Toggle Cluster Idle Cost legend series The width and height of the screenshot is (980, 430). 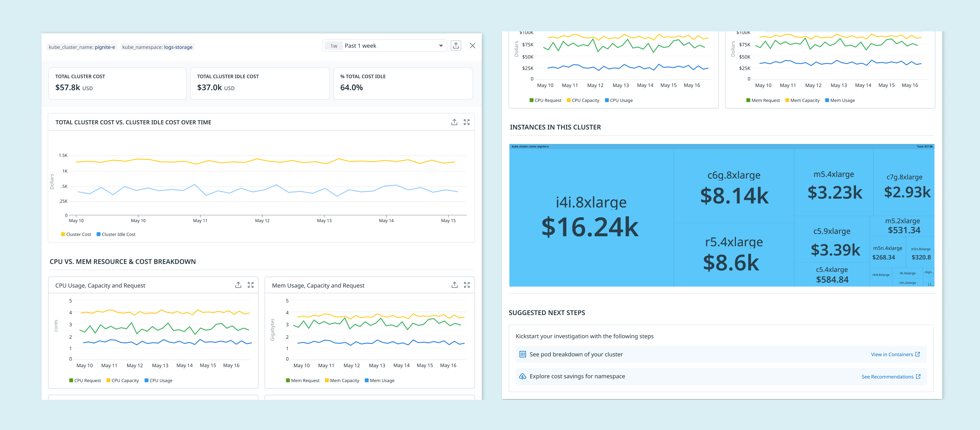coord(116,234)
